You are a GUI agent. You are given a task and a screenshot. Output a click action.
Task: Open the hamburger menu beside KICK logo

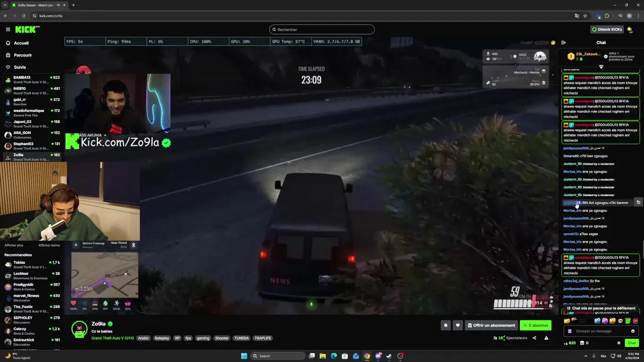[8, 29]
